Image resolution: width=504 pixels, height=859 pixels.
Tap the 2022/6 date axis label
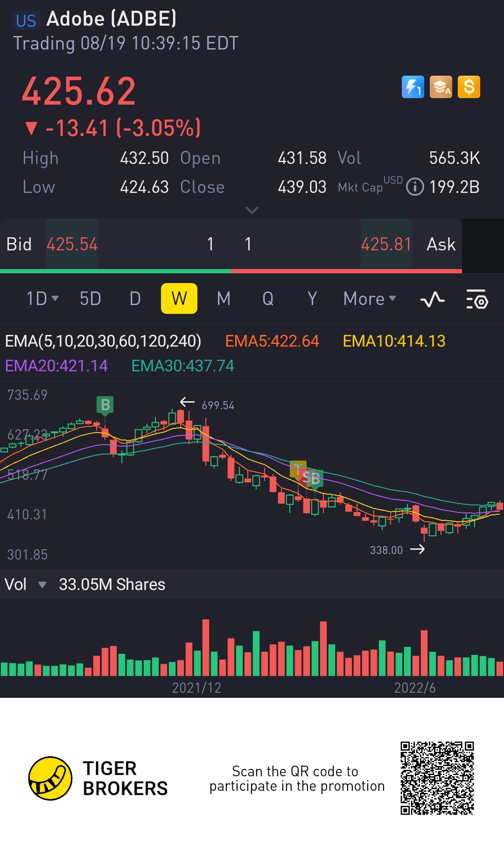(415, 688)
